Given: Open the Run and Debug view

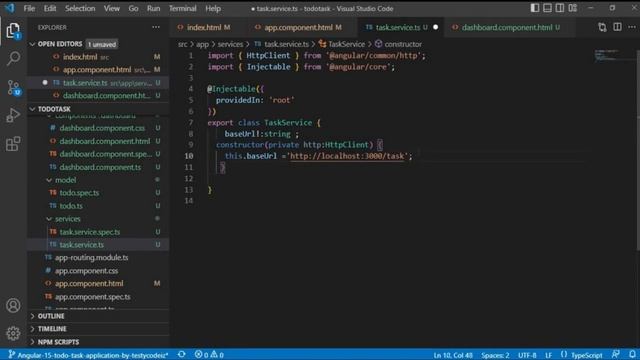Looking at the screenshot, I should coord(13,115).
